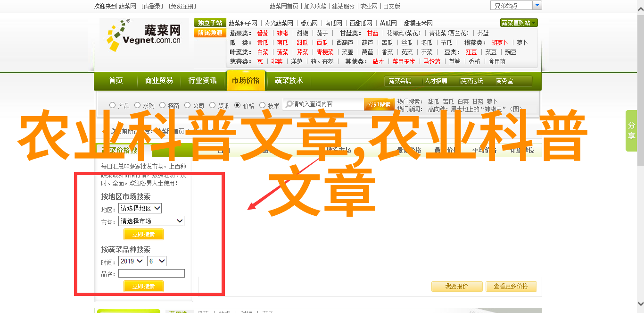Click the Vegnet 蔬菜网 logo
Image resolution: width=644 pixels, height=313 pixels.
144,35
